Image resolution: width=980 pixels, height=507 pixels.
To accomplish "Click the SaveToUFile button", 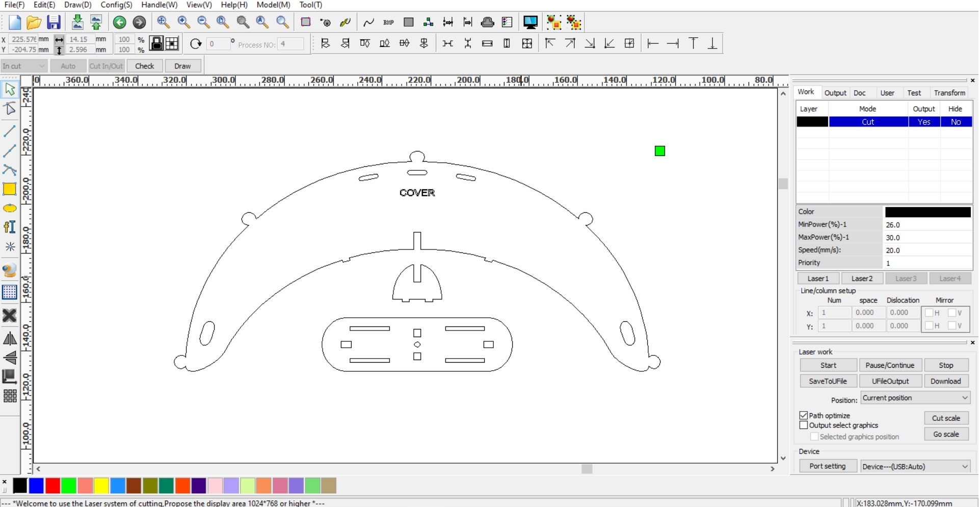I will pos(828,382).
